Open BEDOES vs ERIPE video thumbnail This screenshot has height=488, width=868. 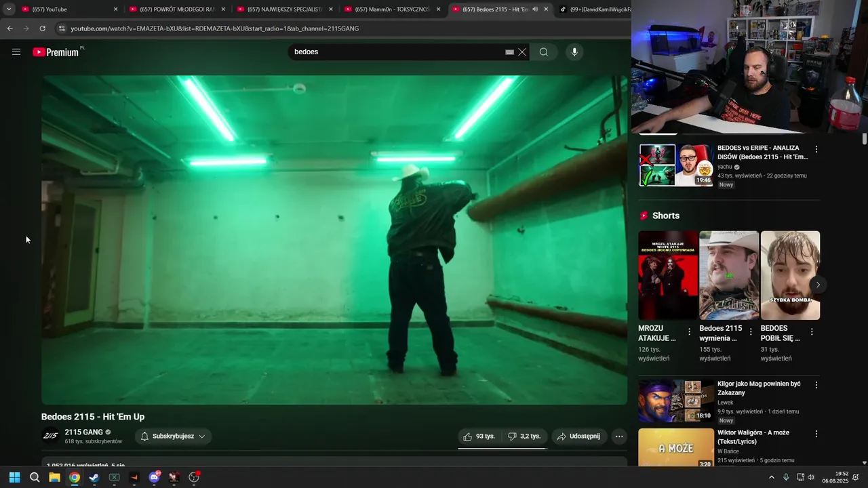(x=676, y=165)
